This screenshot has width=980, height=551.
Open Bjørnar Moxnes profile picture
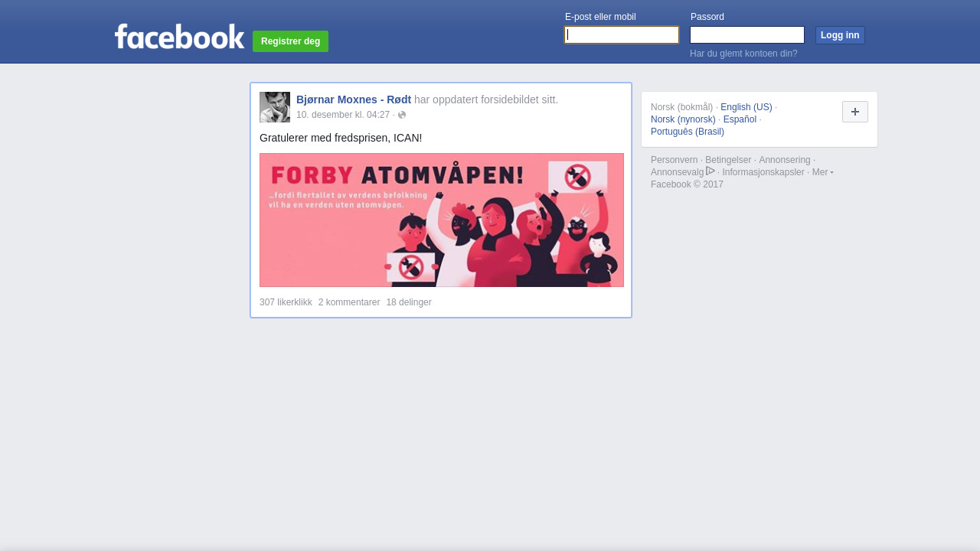275,107
